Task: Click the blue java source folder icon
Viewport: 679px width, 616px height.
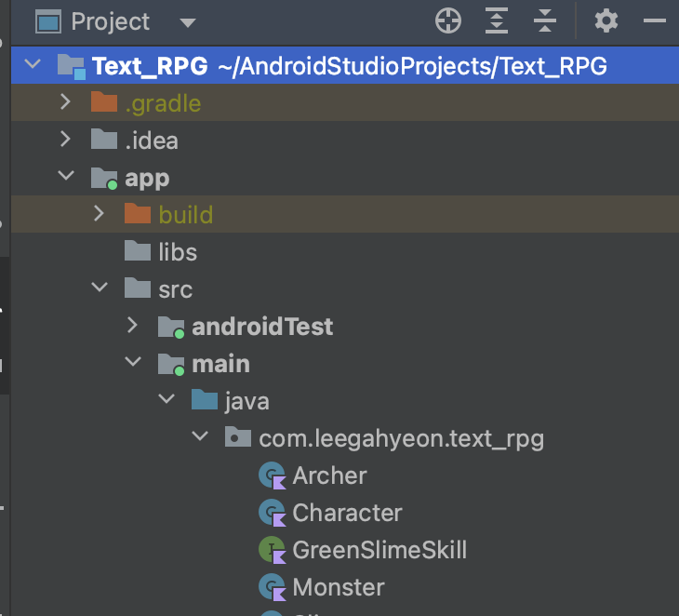Action: click(205, 400)
